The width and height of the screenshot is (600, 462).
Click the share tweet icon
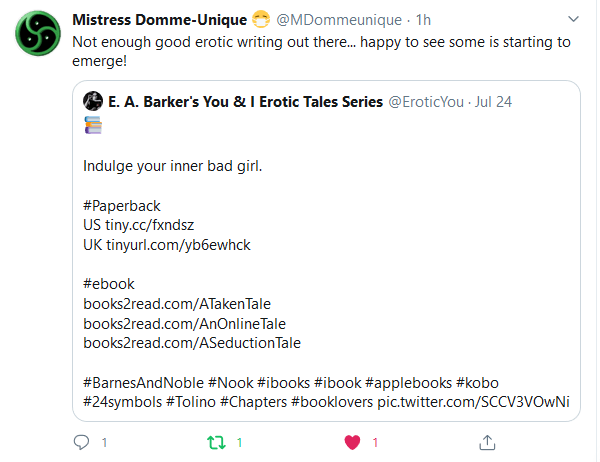click(x=487, y=441)
